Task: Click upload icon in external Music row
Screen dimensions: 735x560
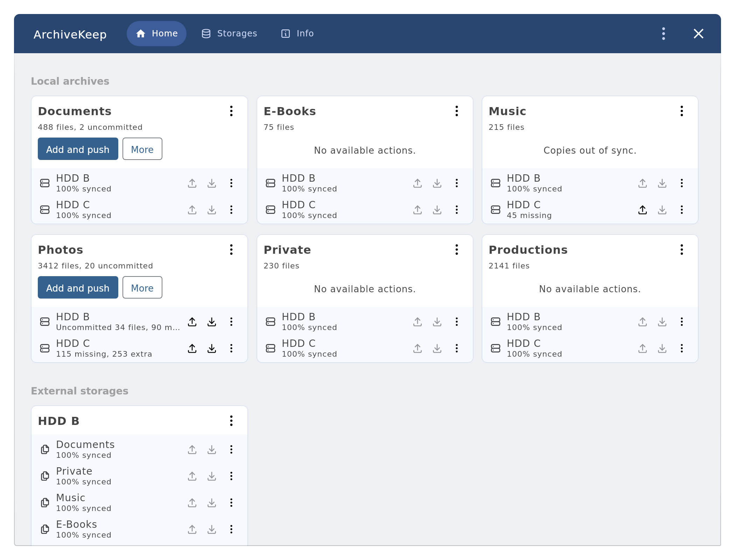Action: 192,503
